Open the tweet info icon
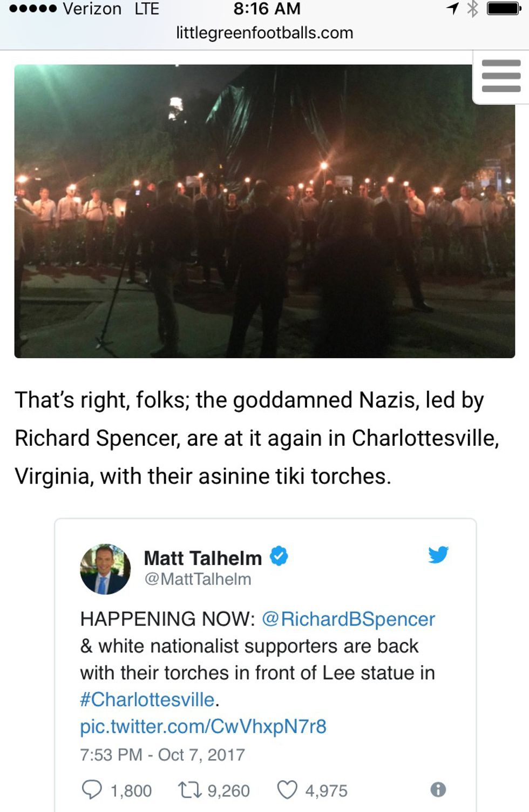The width and height of the screenshot is (529, 812). [438, 790]
